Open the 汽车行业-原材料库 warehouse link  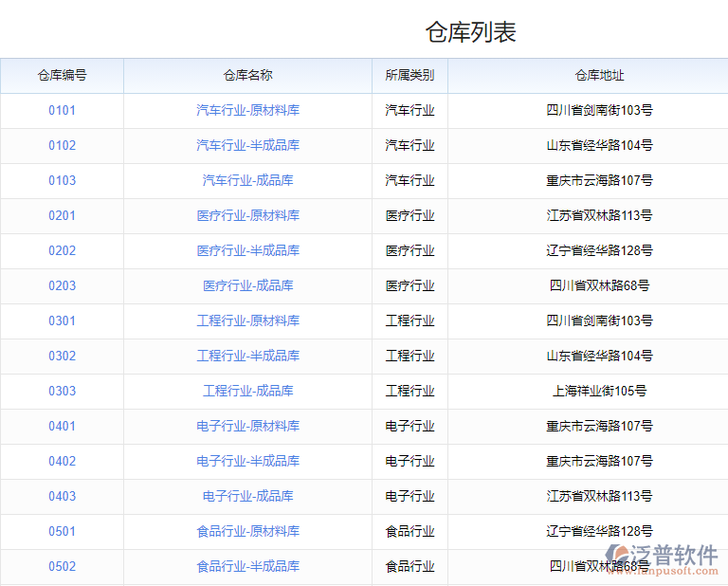[x=248, y=111]
